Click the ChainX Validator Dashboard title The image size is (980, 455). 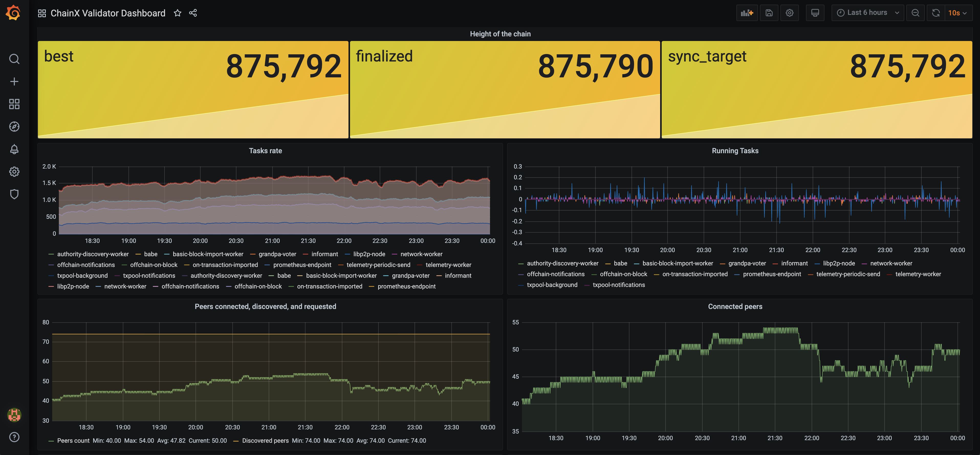108,13
